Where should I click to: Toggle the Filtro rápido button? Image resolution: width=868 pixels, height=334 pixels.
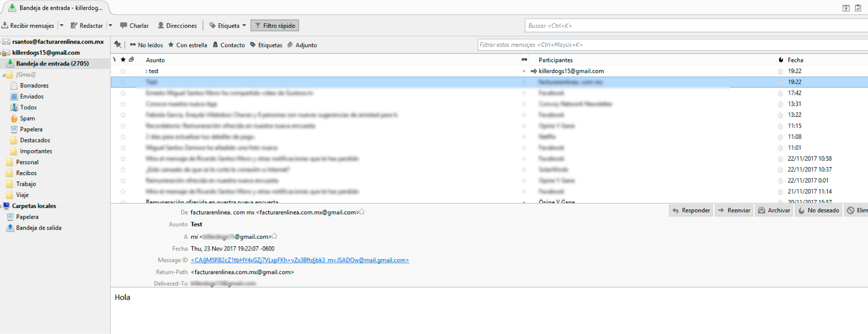coord(275,26)
